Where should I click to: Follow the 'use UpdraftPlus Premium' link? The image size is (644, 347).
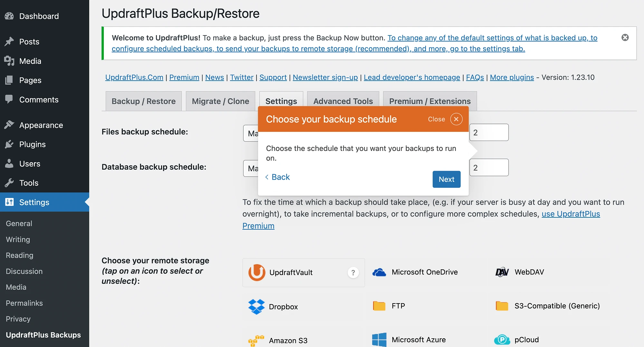(x=571, y=214)
